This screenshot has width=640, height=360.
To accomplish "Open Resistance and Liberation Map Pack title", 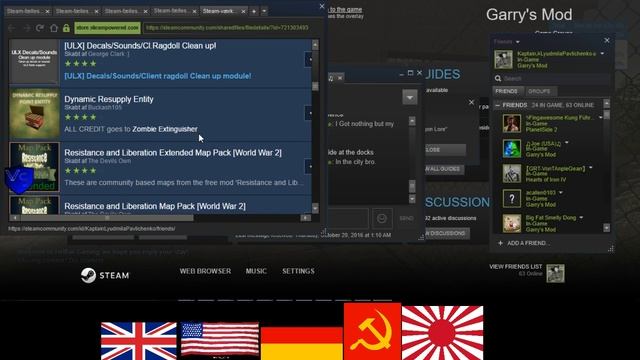I will 155,206.
